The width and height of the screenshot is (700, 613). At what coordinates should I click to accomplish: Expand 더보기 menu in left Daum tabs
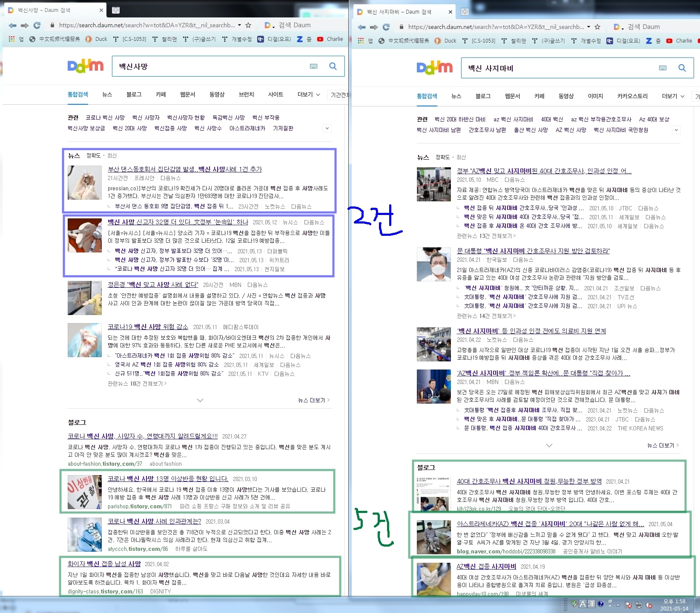point(309,95)
